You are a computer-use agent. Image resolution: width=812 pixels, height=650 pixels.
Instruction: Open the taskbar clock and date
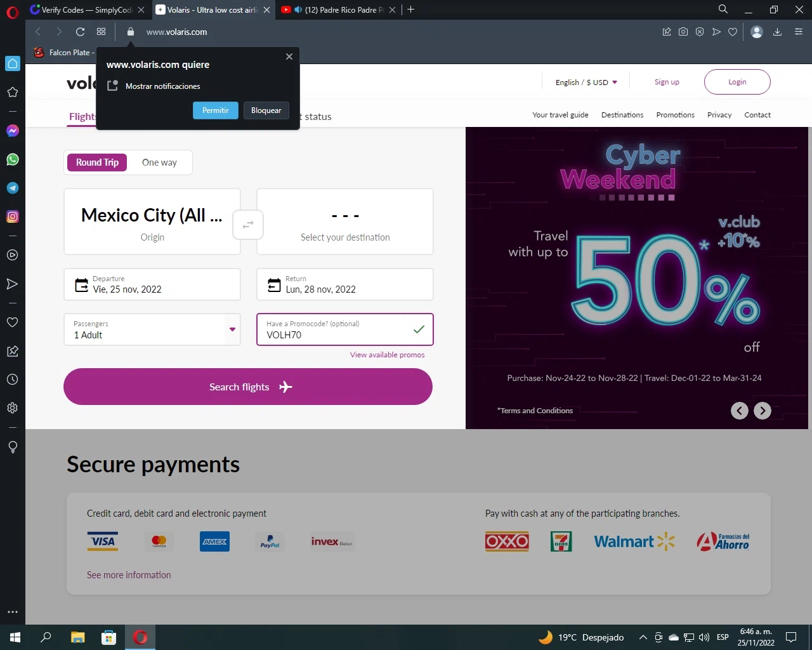756,637
